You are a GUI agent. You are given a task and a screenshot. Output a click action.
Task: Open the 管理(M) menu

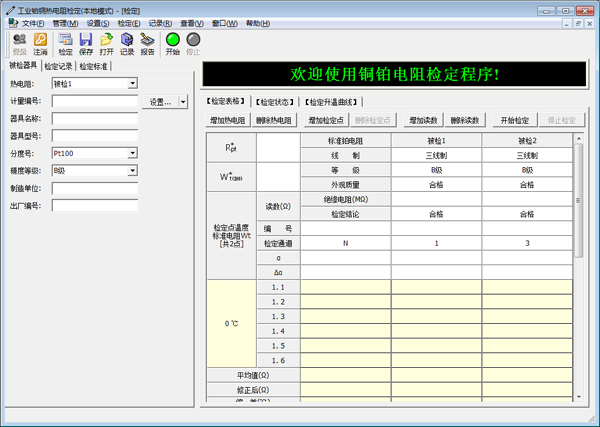(x=65, y=23)
